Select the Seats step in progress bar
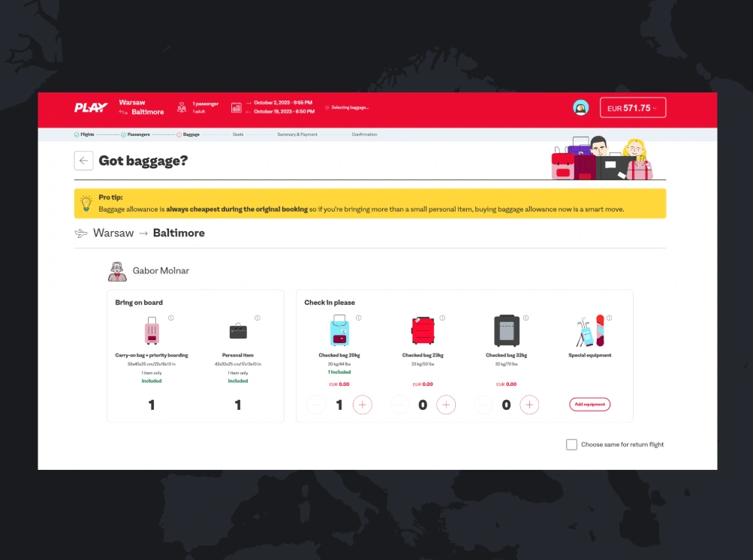This screenshot has height=560, width=753. [x=238, y=134]
